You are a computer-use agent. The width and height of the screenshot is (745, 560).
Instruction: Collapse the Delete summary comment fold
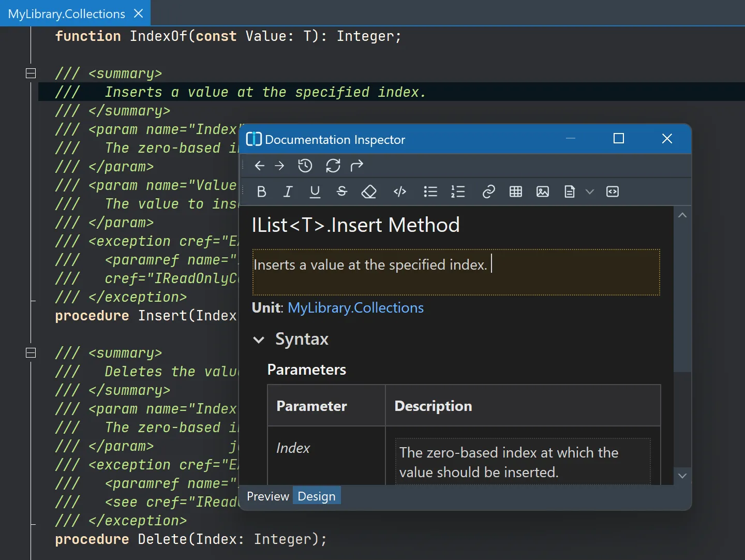31,352
